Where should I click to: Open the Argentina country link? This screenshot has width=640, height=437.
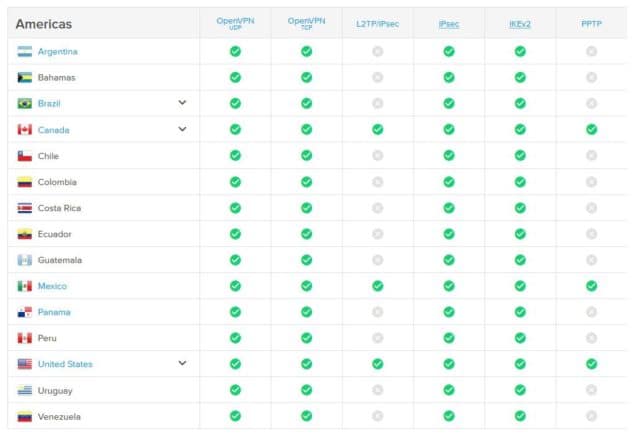58,51
